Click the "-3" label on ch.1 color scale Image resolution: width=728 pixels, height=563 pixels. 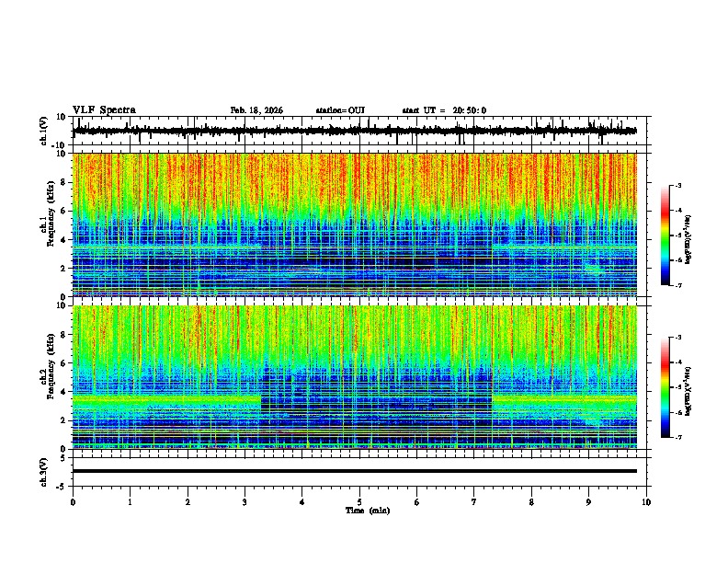[x=678, y=185]
